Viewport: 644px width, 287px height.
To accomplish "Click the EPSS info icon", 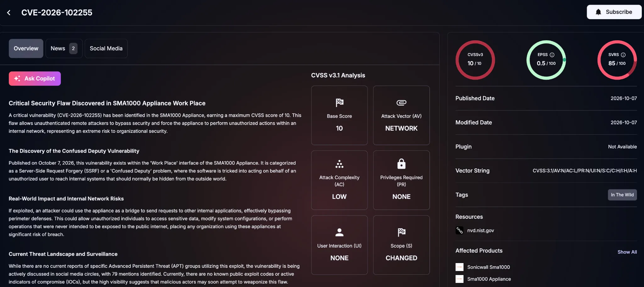I will (552, 55).
